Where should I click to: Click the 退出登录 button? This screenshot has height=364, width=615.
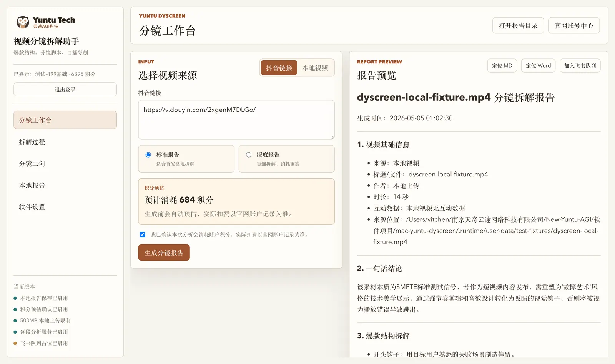[x=65, y=90]
